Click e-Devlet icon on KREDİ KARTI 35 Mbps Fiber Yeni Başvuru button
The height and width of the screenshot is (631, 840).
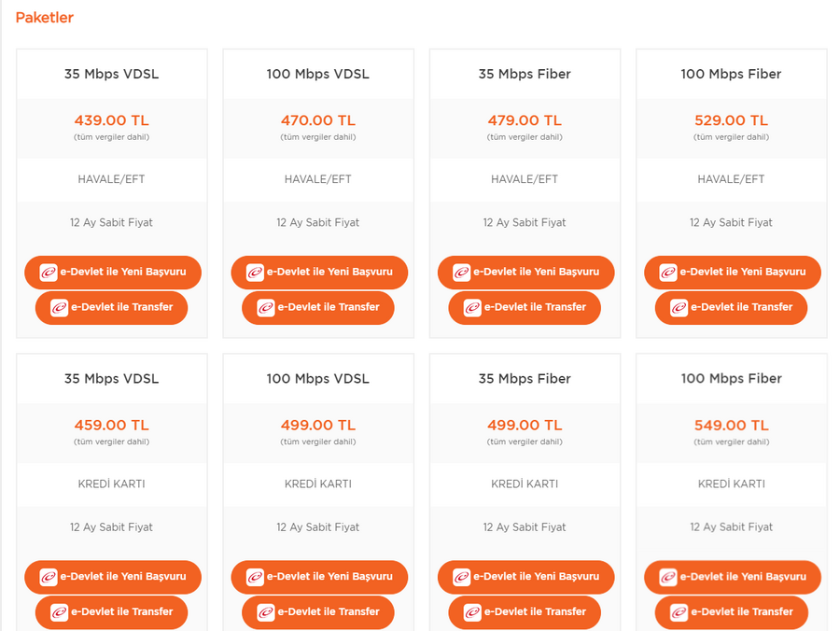pyautogui.click(x=461, y=578)
